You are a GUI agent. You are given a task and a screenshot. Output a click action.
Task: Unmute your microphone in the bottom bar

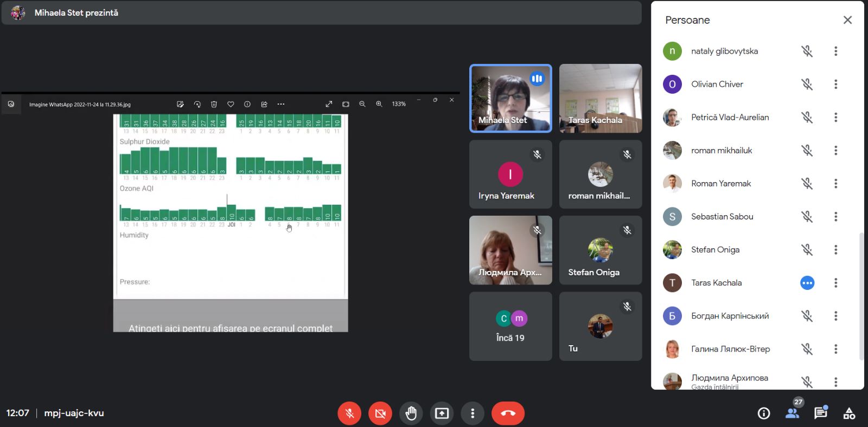click(349, 413)
